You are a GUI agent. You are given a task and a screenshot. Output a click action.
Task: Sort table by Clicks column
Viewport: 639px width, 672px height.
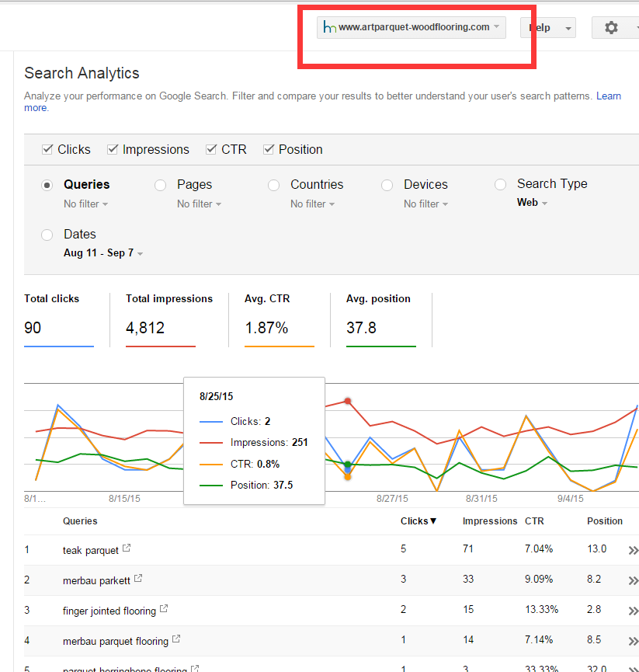pyautogui.click(x=418, y=521)
